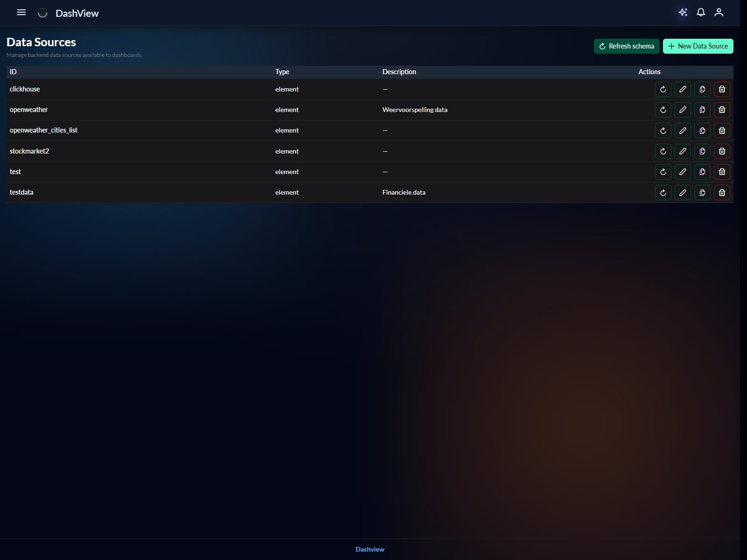Open the user account menu

tap(719, 13)
